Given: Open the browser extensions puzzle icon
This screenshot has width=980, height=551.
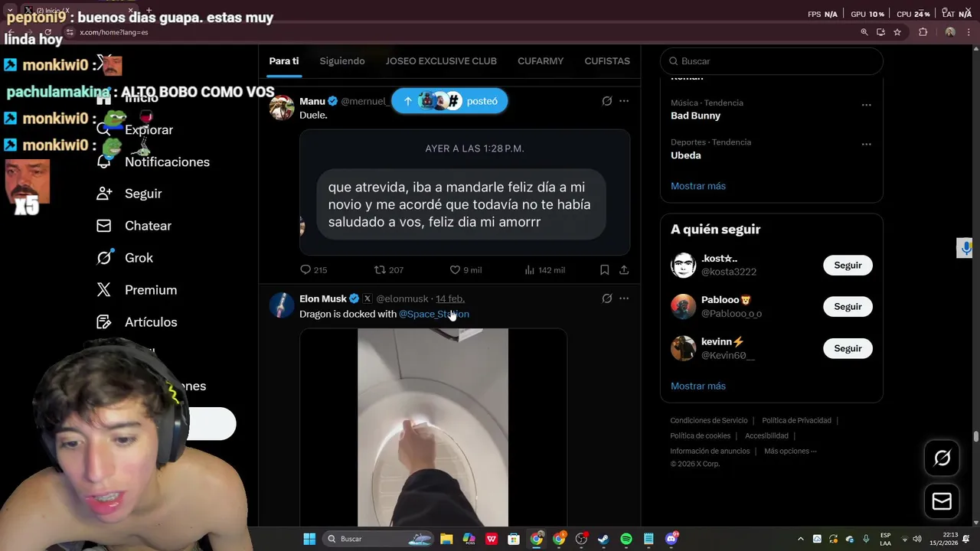Looking at the screenshot, I should tap(923, 32).
